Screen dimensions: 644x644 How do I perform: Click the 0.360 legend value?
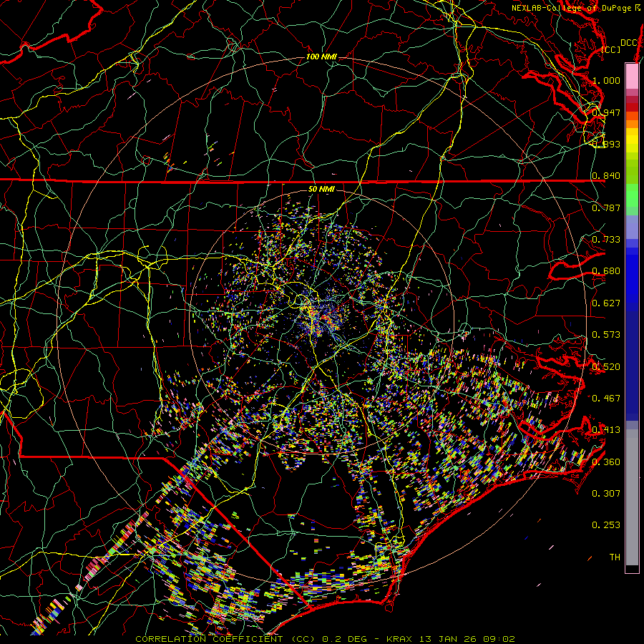[x=606, y=462]
